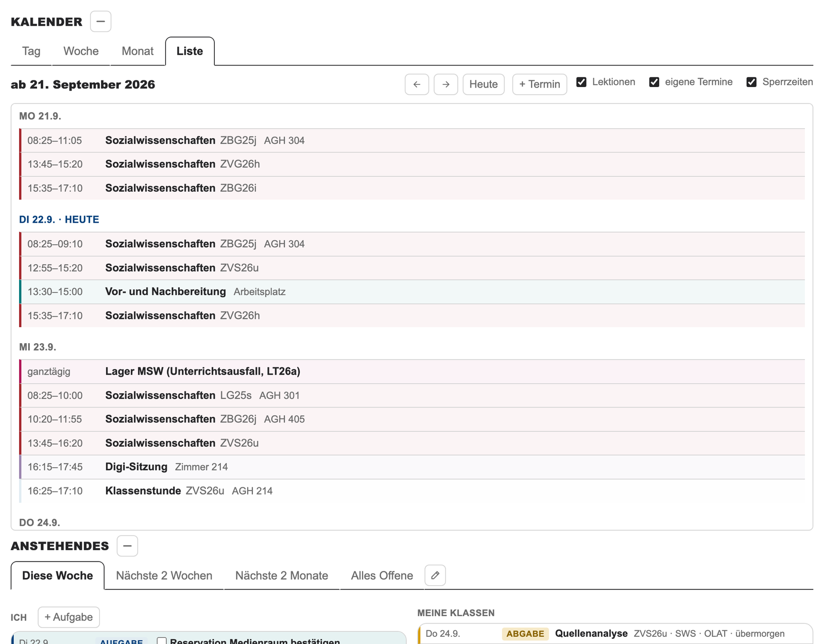824x644 pixels.
Task: Switch to the Tag calendar tab
Action: 31,51
